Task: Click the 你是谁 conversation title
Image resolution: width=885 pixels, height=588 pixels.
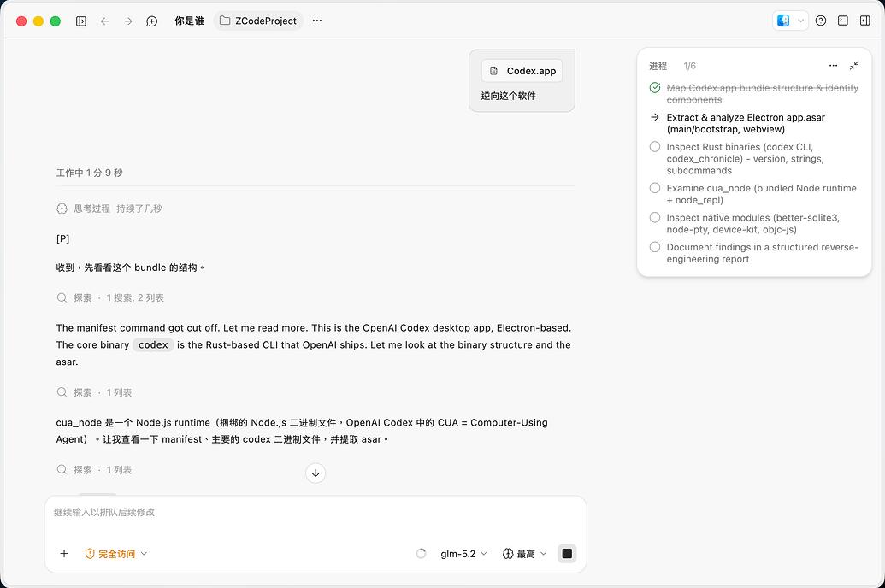Action: click(x=189, y=21)
